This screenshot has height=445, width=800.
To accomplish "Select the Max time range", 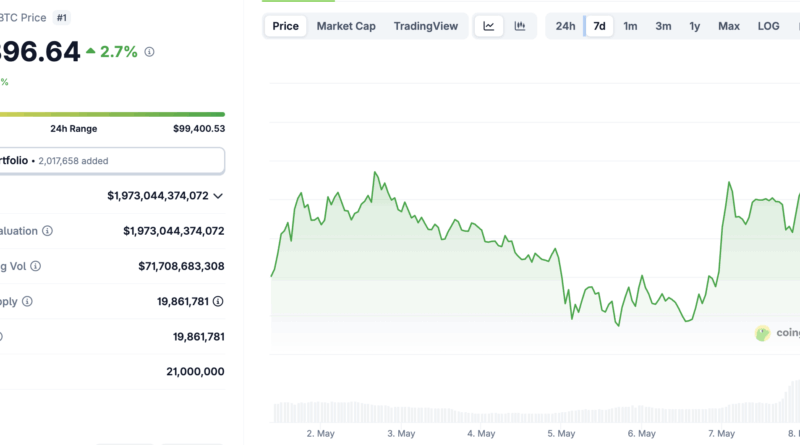I will pyautogui.click(x=729, y=26).
